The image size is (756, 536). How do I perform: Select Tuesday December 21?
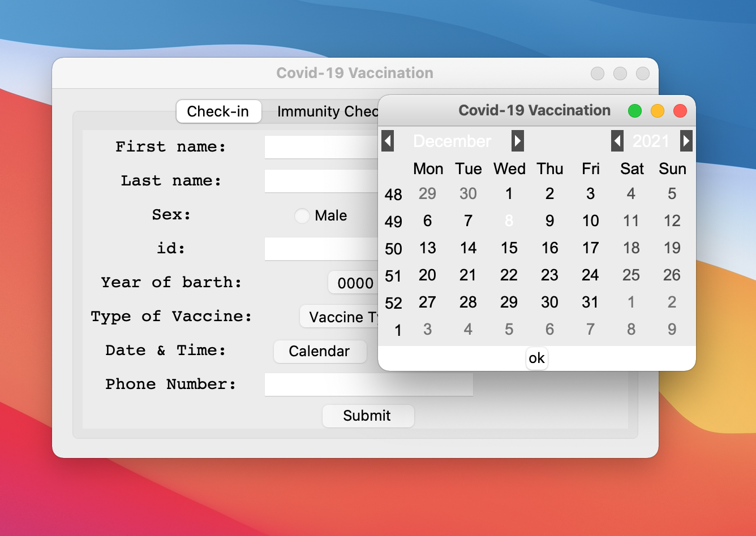tap(469, 275)
